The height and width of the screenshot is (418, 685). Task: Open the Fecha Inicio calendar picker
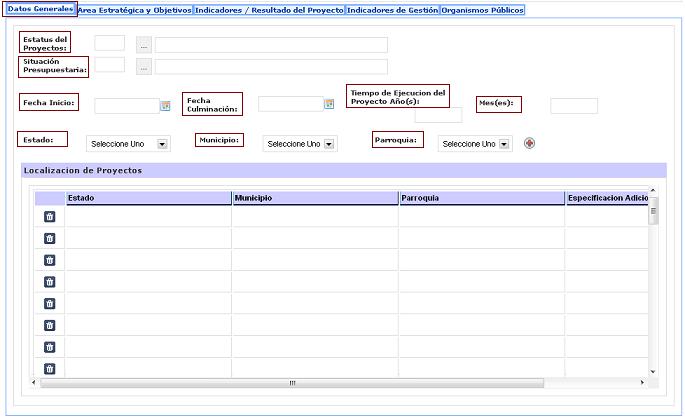(166, 105)
